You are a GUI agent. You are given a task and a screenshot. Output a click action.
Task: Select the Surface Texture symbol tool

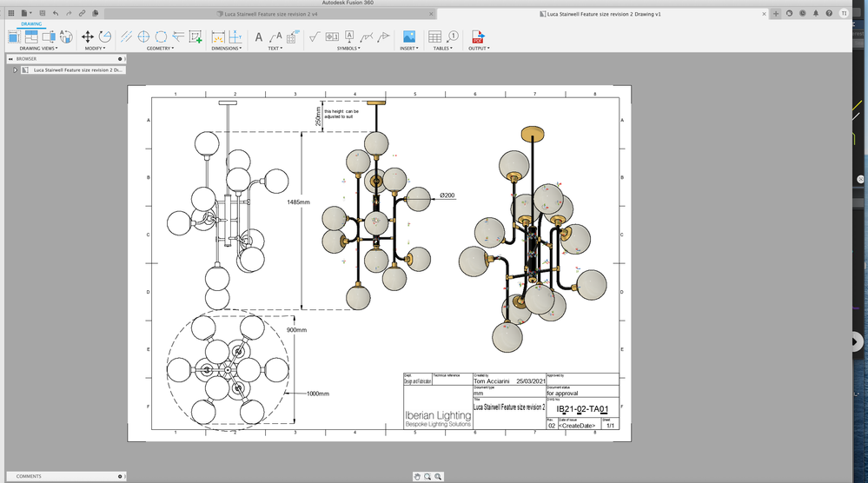[x=315, y=37]
